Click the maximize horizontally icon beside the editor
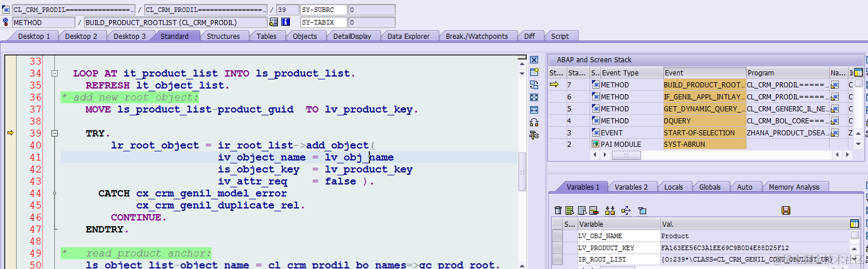This screenshot has height=269, width=868. click(x=534, y=110)
